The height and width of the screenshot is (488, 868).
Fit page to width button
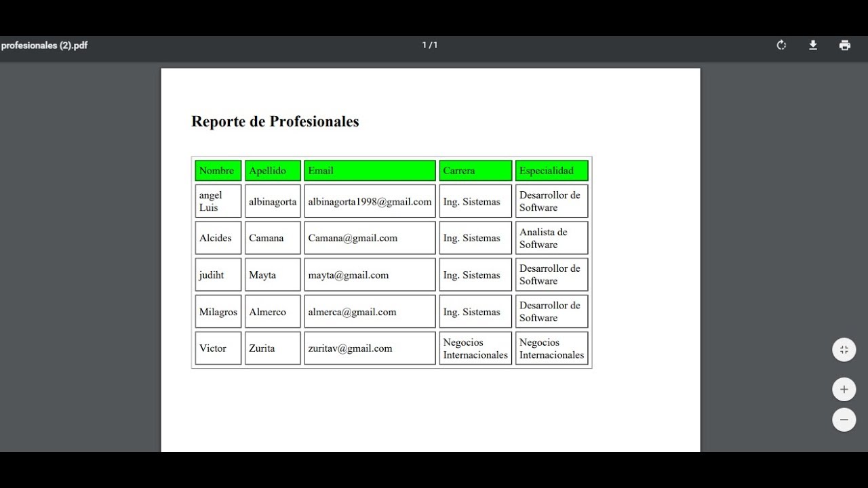click(844, 350)
